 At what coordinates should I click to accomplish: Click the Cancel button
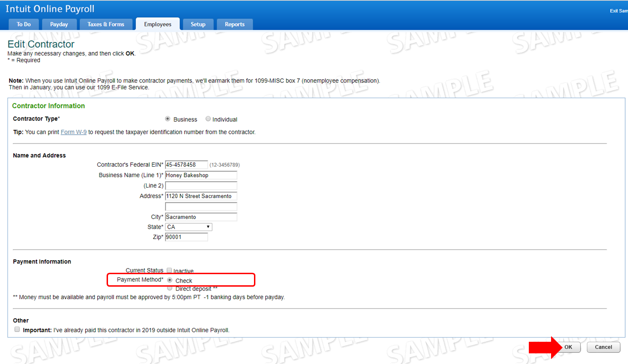coord(603,347)
